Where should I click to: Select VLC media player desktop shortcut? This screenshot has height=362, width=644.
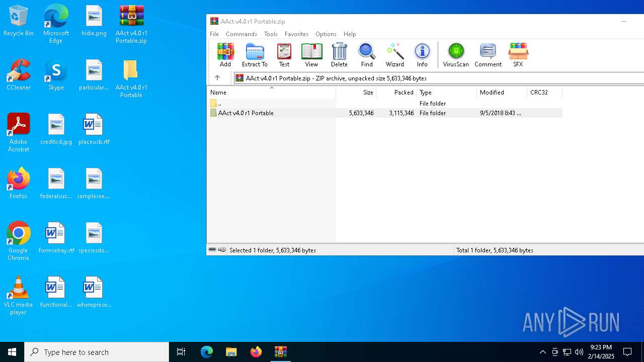coord(19,296)
